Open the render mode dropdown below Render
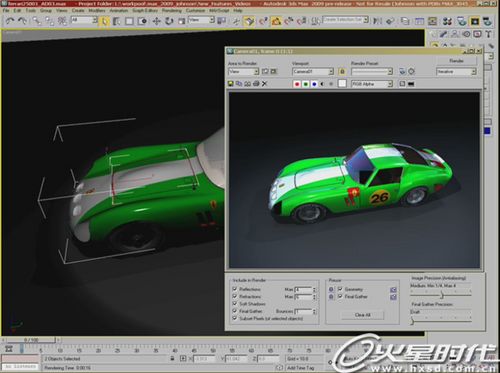Screen dimensions: 500x373 [x=456, y=72]
